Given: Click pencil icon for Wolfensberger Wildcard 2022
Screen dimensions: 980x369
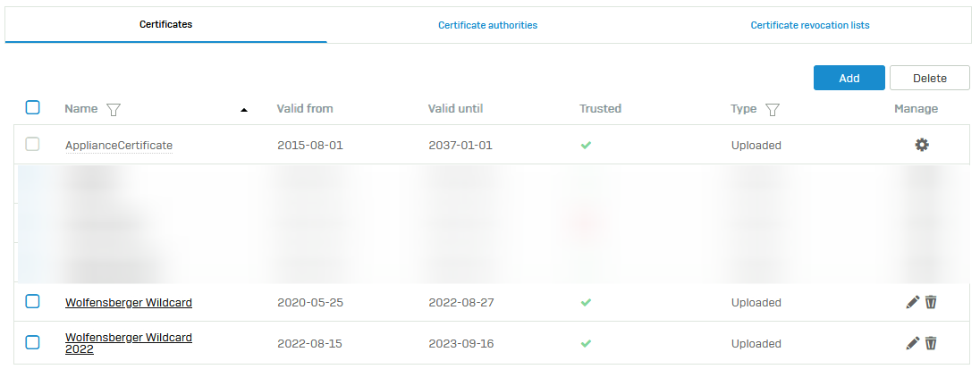Looking at the screenshot, I should click(913, 343).
